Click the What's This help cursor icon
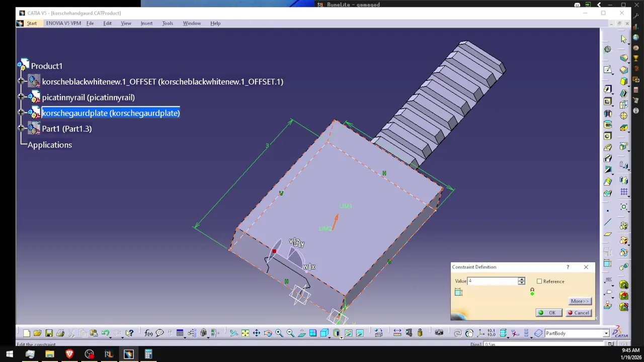The image size is (644, 362). tap(129, 333)
